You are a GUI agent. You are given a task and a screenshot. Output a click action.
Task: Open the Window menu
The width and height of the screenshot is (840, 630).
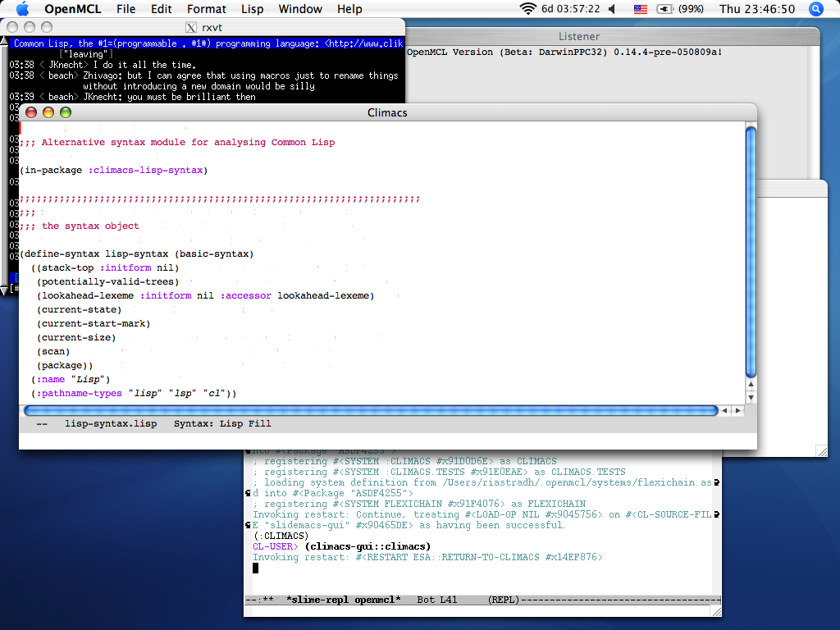pyautogui.click(x=300, y=9)
